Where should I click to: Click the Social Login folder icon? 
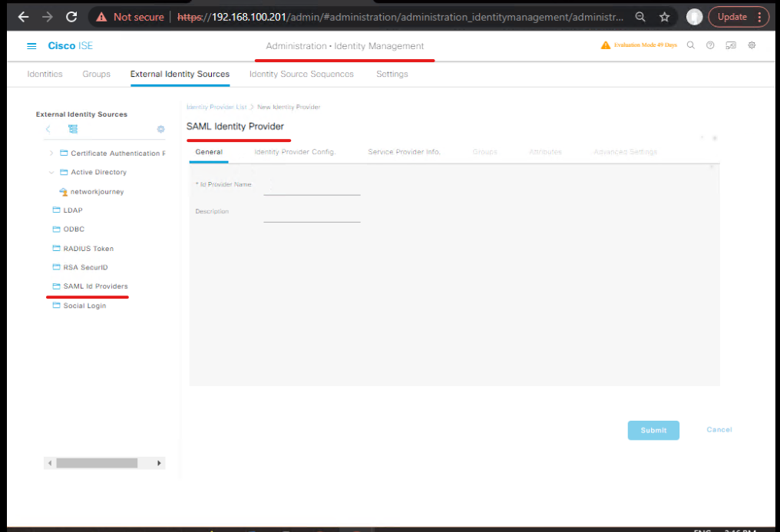pos(56,306)
